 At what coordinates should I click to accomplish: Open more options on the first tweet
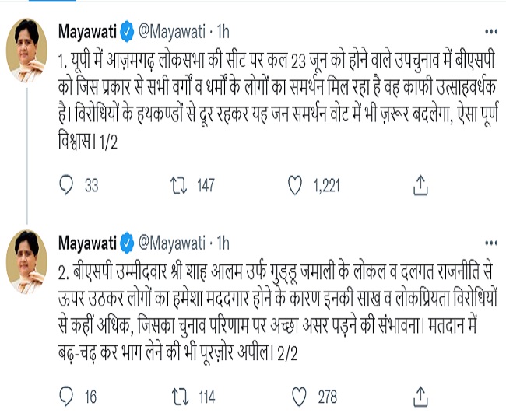click(491, 32)
